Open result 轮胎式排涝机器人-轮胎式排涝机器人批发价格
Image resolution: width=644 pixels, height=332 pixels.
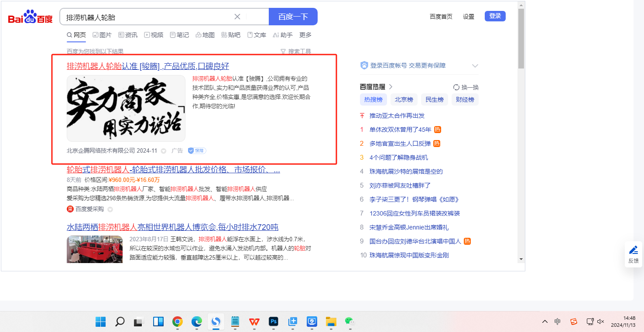pos(173,170)
